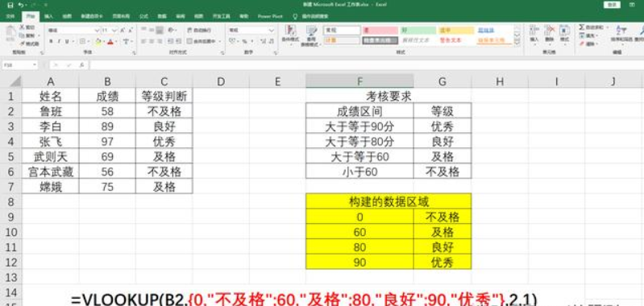Apply the 警告文本 cell style
The width and height of the screenshot is (644, 306).
(x=456, y=40)
